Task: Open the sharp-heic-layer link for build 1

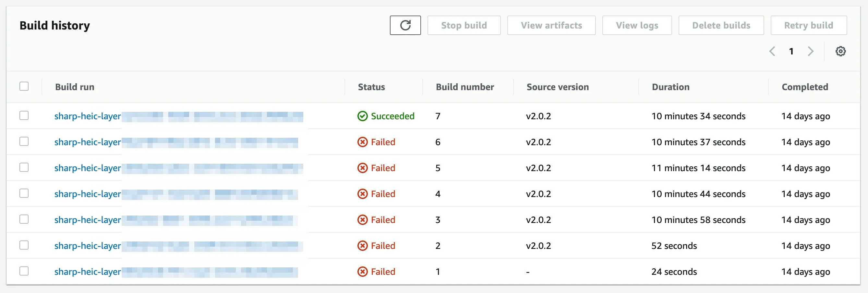Action: (88, 272)
